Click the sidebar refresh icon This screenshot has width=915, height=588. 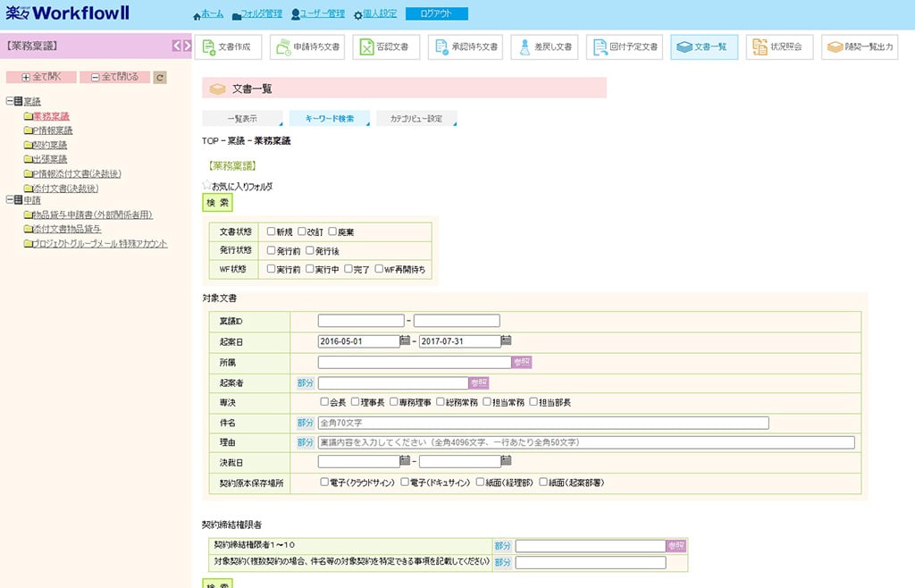(x=160, y=78)
